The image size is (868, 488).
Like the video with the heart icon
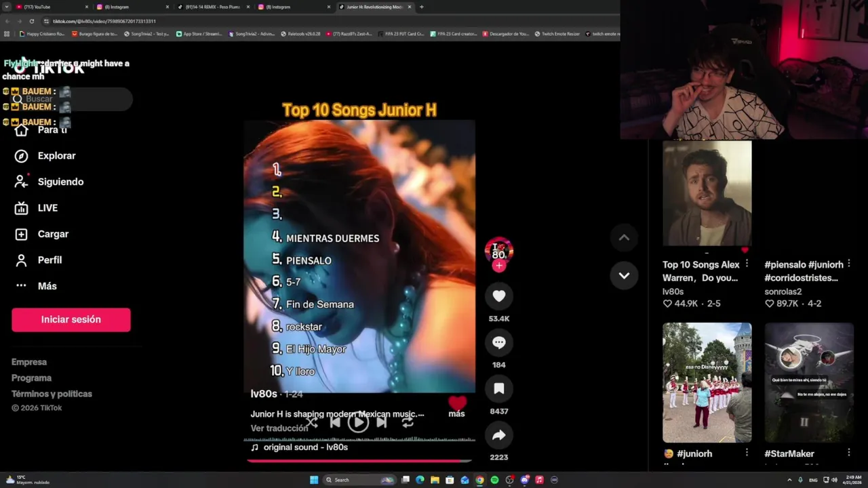(x=498, y=296)
